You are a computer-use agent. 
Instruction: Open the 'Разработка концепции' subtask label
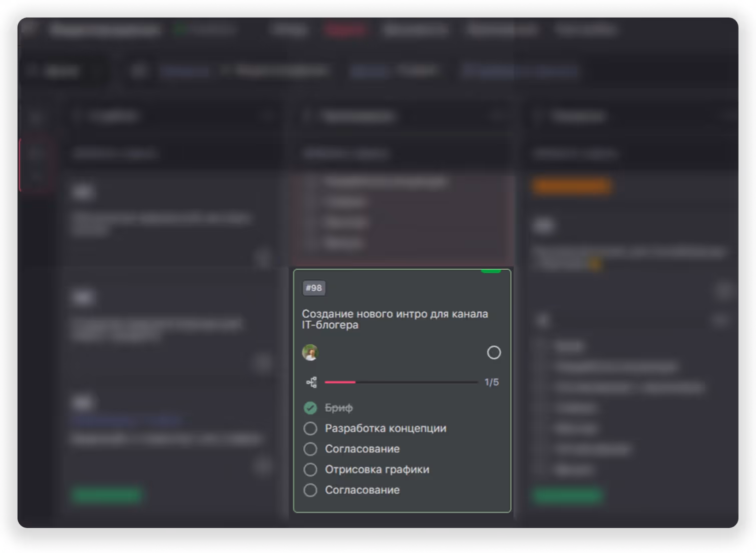click(x=386, y=428)
